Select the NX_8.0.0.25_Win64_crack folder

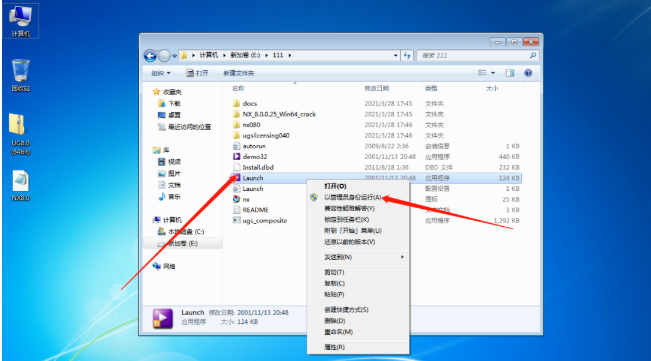pyautogui.click(x=274, y=114)
